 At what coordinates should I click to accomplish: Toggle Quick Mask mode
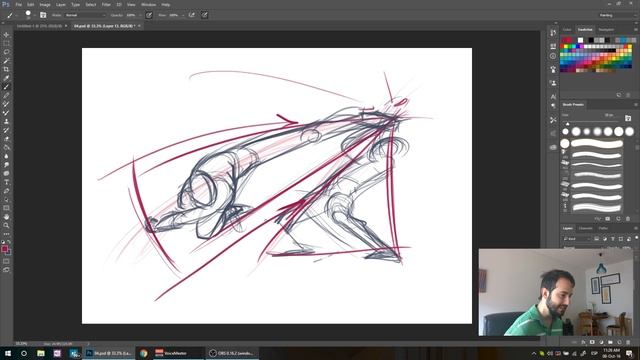click(x=6, y=261)
